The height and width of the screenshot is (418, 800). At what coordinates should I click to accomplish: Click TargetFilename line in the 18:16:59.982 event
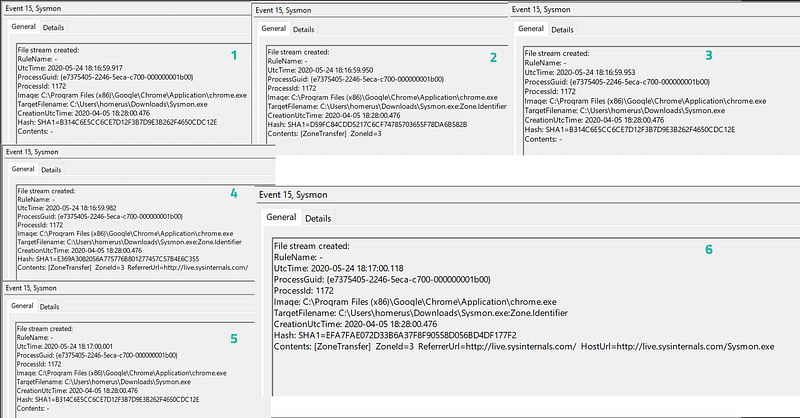130,242
